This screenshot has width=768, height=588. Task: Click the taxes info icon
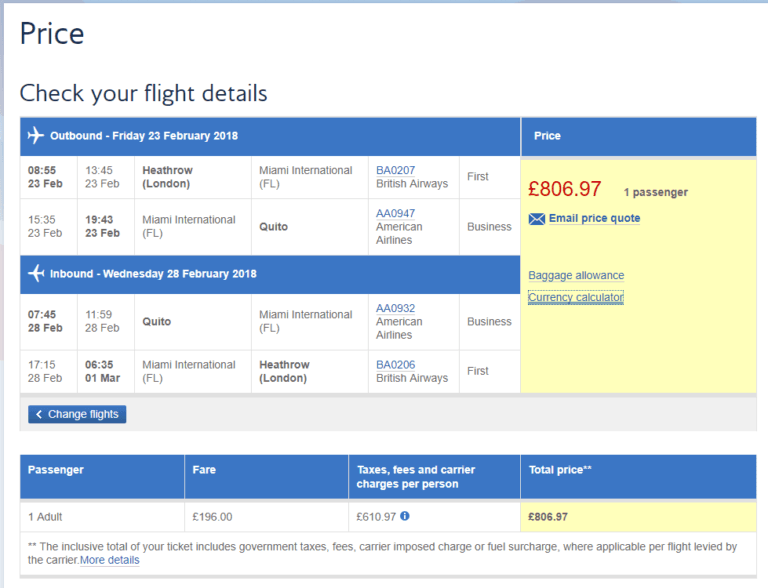click(x=405, y=516)
